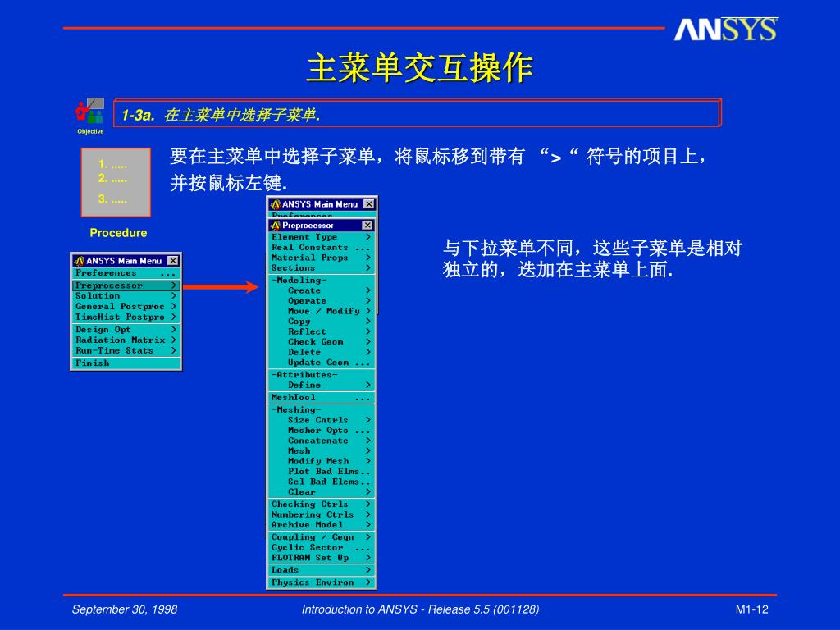
Task: Open Concatenate submenu
Action: pyautogui.click(x=321, y=441)
